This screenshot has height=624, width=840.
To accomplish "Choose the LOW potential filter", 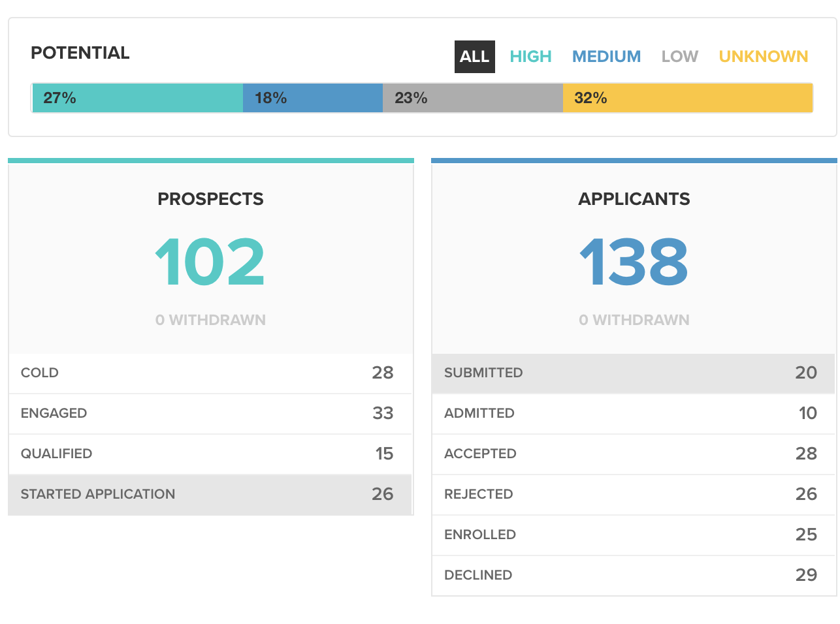I will coord(679,57).
